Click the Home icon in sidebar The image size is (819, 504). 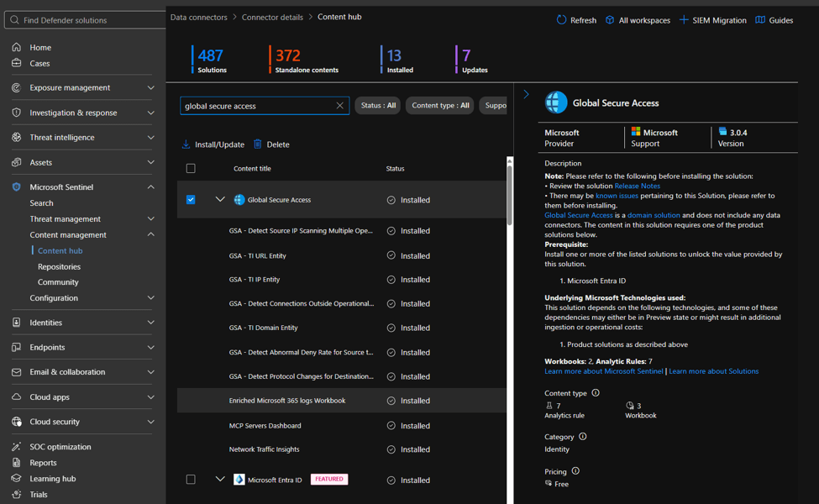(x=17, y=47)
